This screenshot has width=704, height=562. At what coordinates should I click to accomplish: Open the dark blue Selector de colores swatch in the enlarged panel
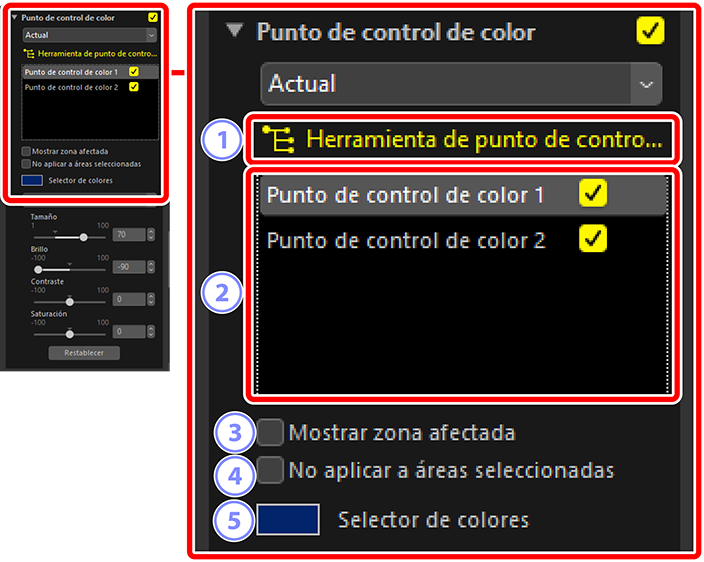[288, 520]
